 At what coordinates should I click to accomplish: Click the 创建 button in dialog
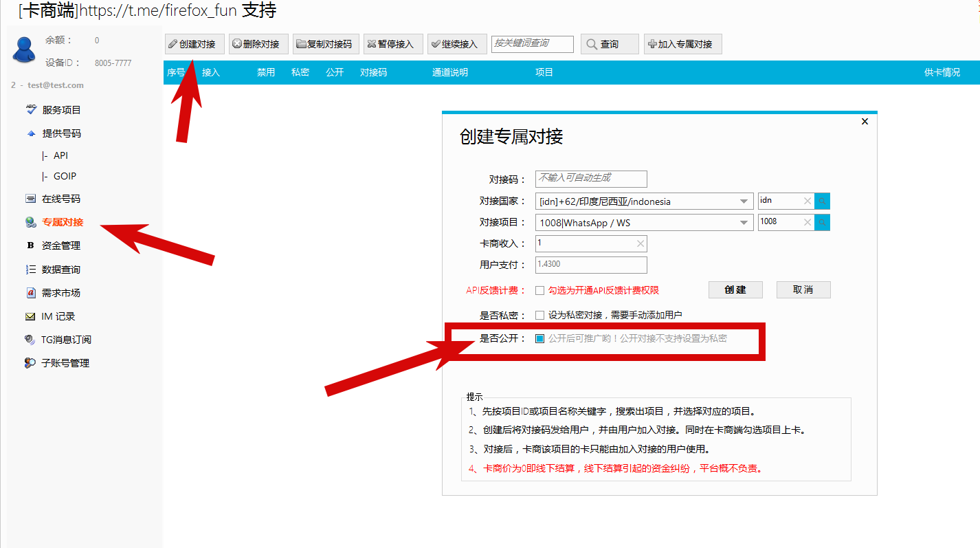click(x=735, y=289)
